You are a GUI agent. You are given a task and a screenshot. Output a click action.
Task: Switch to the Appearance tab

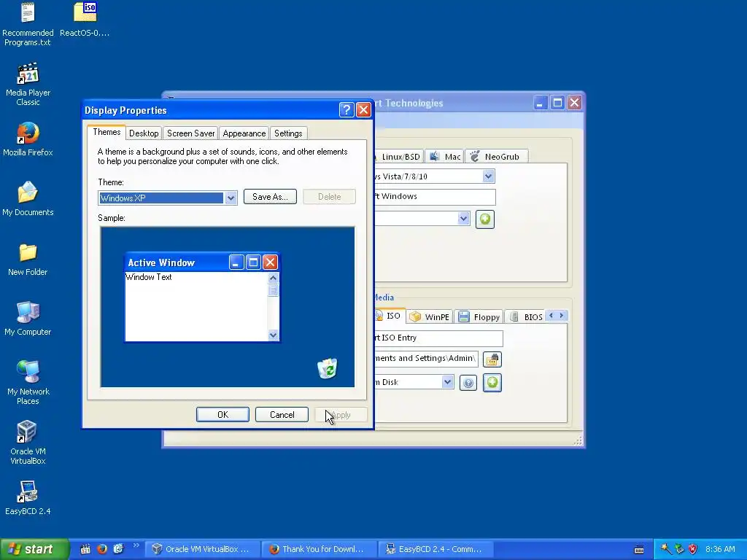(244, 133)
